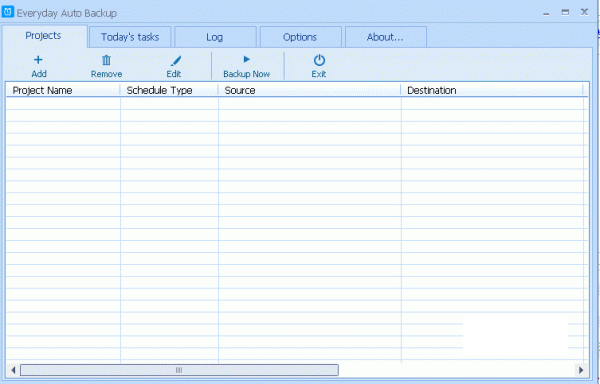Click the Schedule Type column header

pyautogui.click(x=169, y=90)
